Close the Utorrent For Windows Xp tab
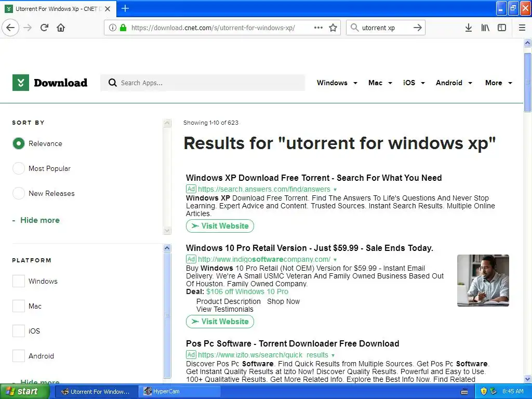The height and width of the screenshot is (399, 532). (x=108, y=9)
